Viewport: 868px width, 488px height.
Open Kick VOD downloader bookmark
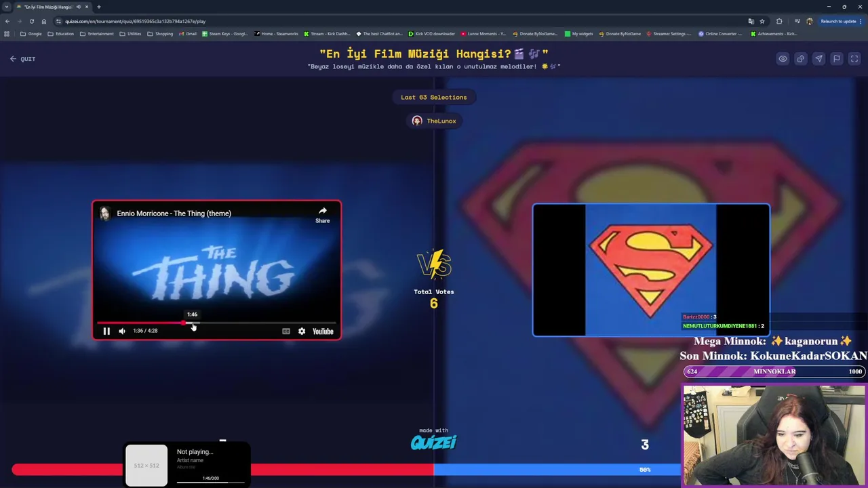point(431,34)
